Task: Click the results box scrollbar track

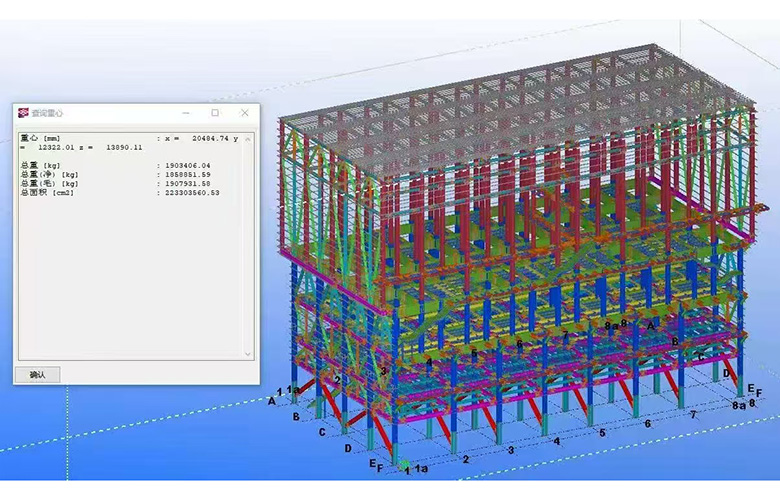Action: click(248, 250)
